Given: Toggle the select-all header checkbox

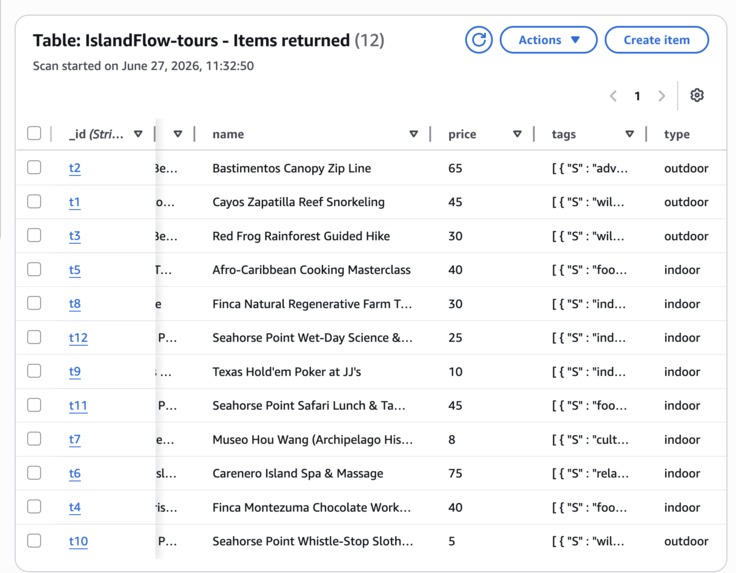Looking at the screenshot, I should [x=34, y=133].
